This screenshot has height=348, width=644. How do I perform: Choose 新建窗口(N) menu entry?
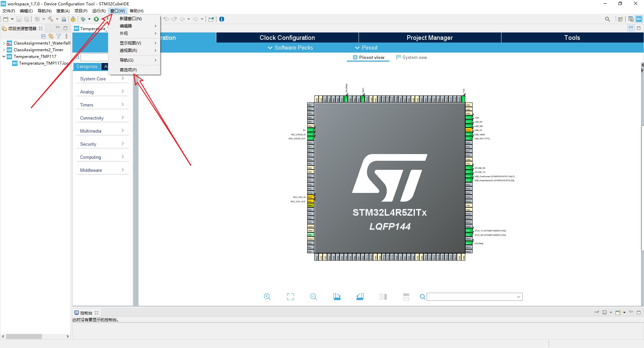pyautogui.click(x=134, y=19)
